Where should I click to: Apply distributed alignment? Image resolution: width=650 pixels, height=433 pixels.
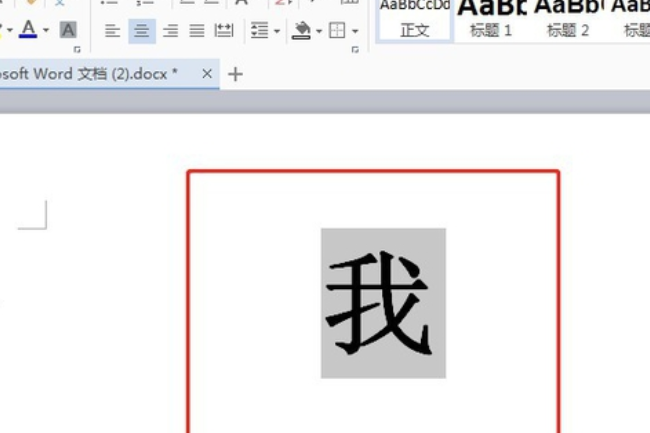coord(224,31)
